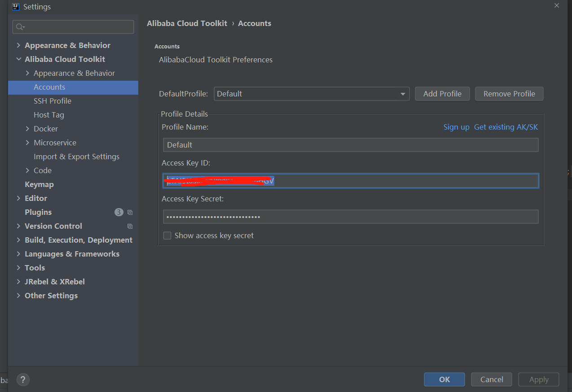Expand Build, Execution, Deployment node
Image resolution: width=572 pixels, height=392 pixels.
(x=18, y=240)
